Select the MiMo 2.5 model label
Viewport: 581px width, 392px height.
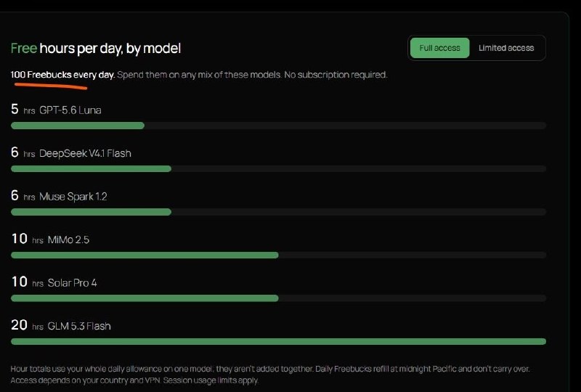(68, 240)
